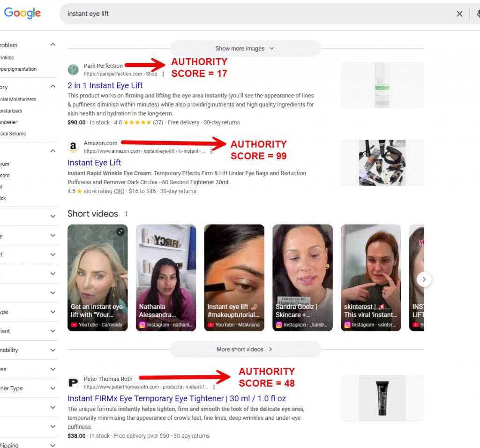This screenshot has height=448, width=480.
Task: Expand the 'es' filter section
Action: [x=52, y=369]
